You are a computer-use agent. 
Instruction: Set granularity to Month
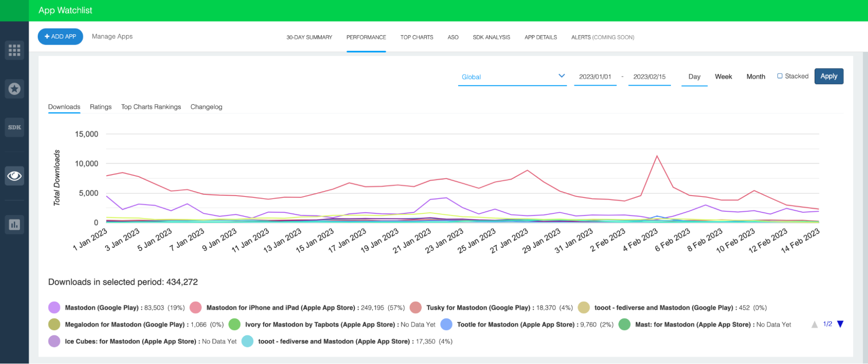tap(756, 77)
